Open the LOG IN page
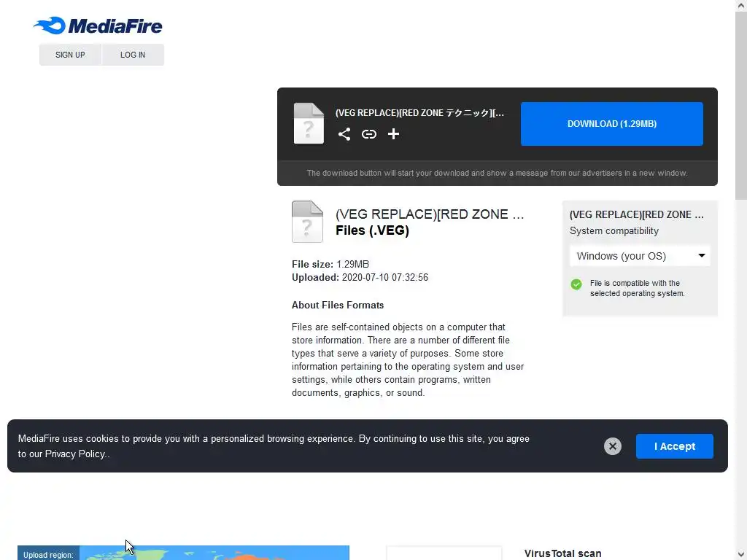The height and width of the screenshot is (560, 747). click(x=133, y=55)
